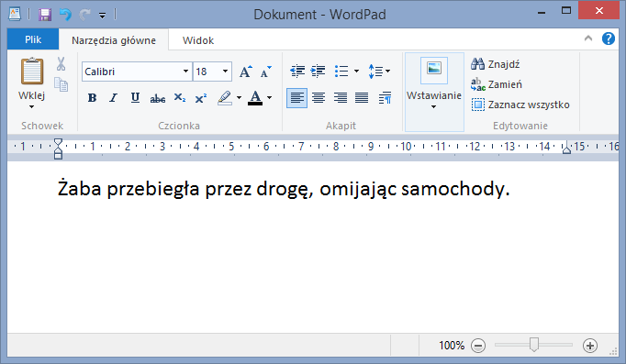The image size is (626, 364).
Task: Open the font size 18 dropdown
Action: [225, 72]
